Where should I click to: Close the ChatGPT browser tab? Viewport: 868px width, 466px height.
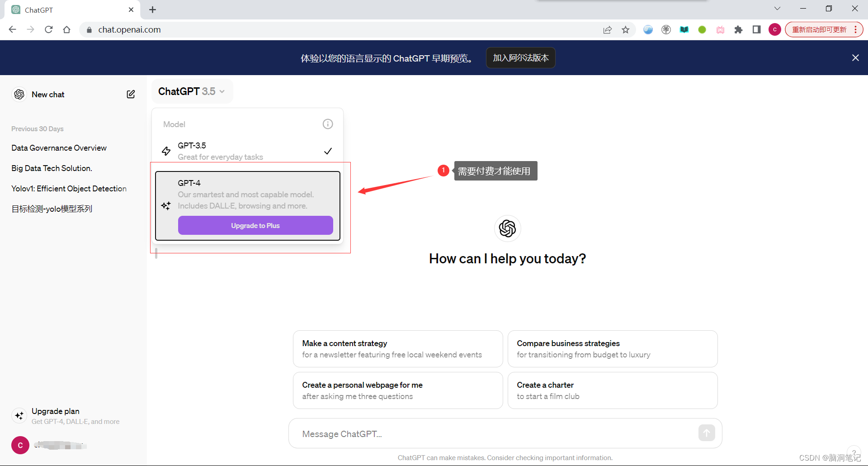pyautogui.click(x=131, y=10)
